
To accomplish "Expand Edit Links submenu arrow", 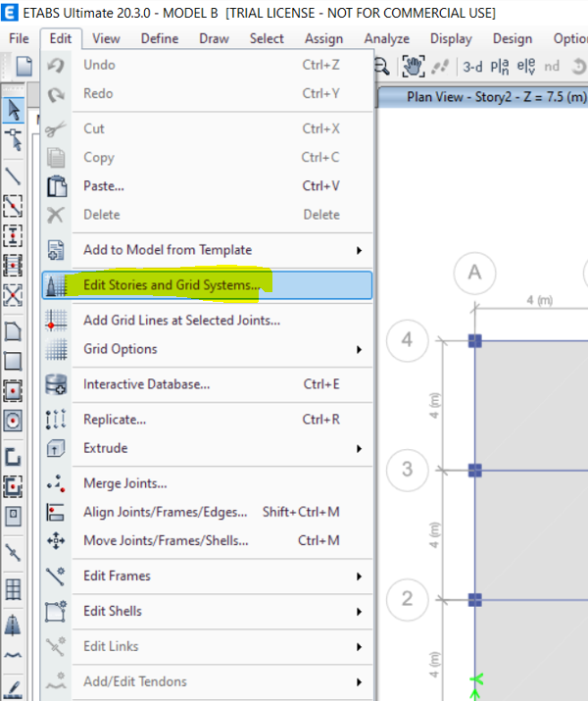I will click(360, 647).
